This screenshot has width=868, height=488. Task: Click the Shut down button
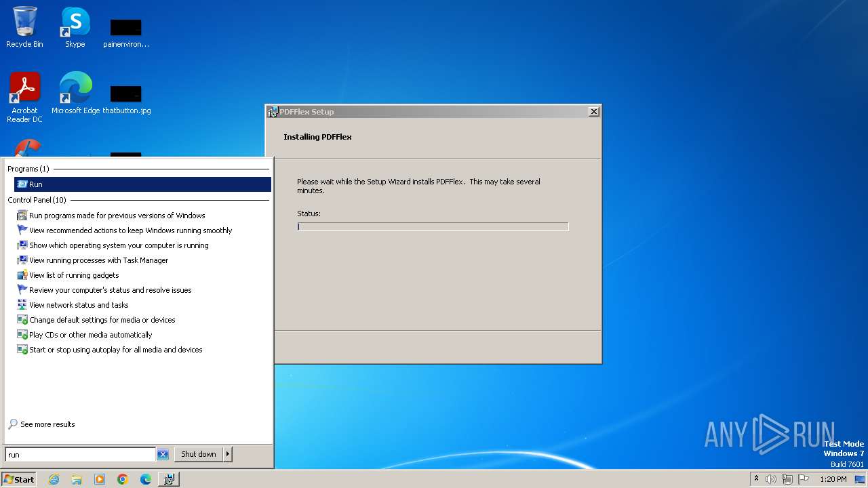point(199,454)
